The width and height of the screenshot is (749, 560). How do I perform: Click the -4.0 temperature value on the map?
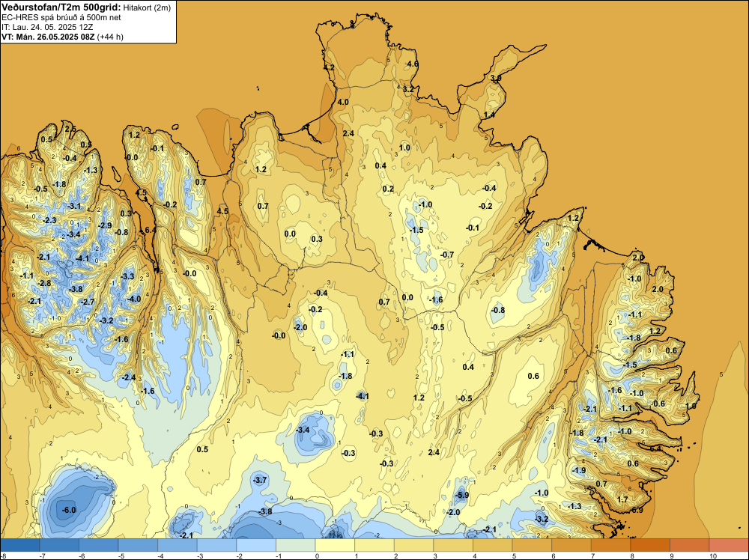coord(134,299)
